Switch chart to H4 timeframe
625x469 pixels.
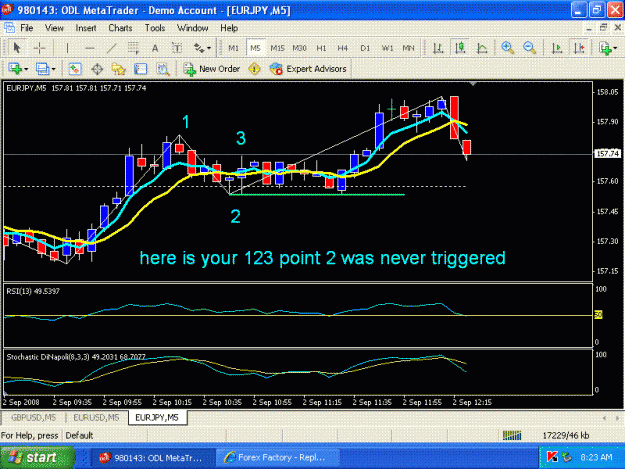coord(342,48)
